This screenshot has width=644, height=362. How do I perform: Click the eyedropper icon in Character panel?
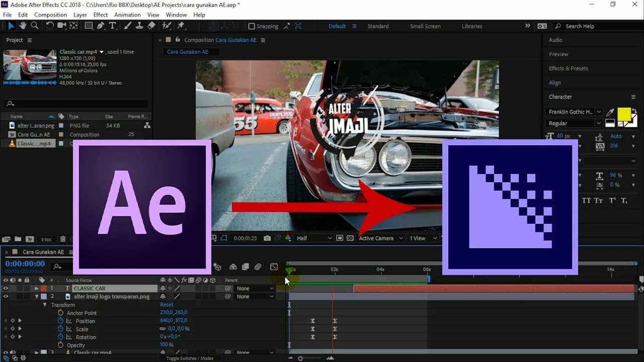click(x=610, y=112)
